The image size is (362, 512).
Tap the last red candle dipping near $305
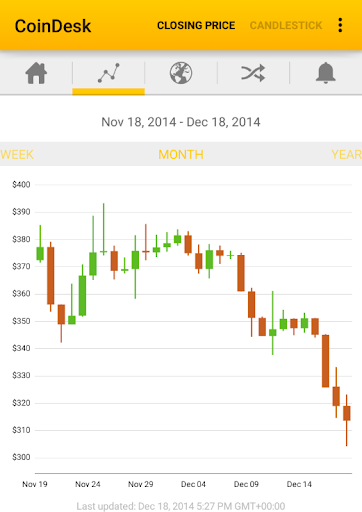pos(347,420)
